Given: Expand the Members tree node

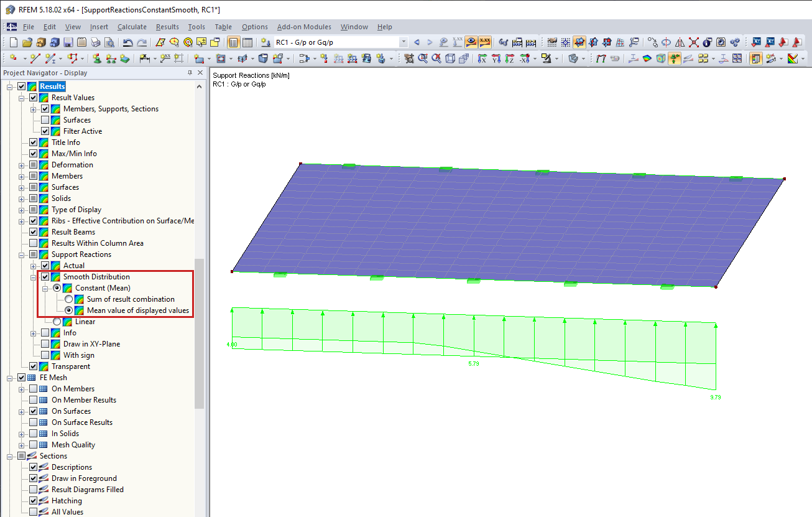Looking at the screenshot, I should (x=22, y=176).
